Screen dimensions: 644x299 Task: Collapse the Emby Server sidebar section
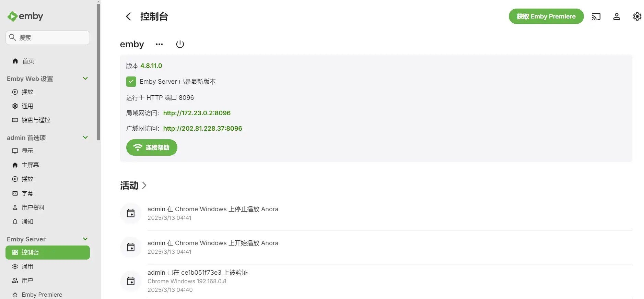[x=85, y=239]
